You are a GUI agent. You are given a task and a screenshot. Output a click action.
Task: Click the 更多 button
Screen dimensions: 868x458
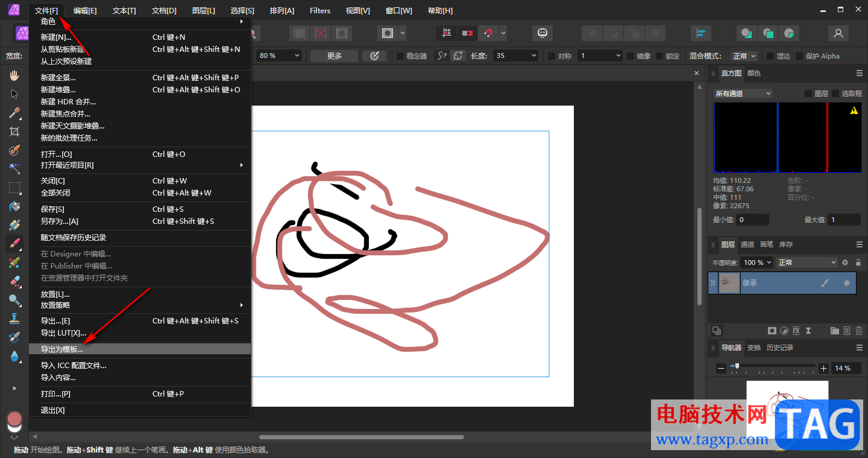point(335,56)
